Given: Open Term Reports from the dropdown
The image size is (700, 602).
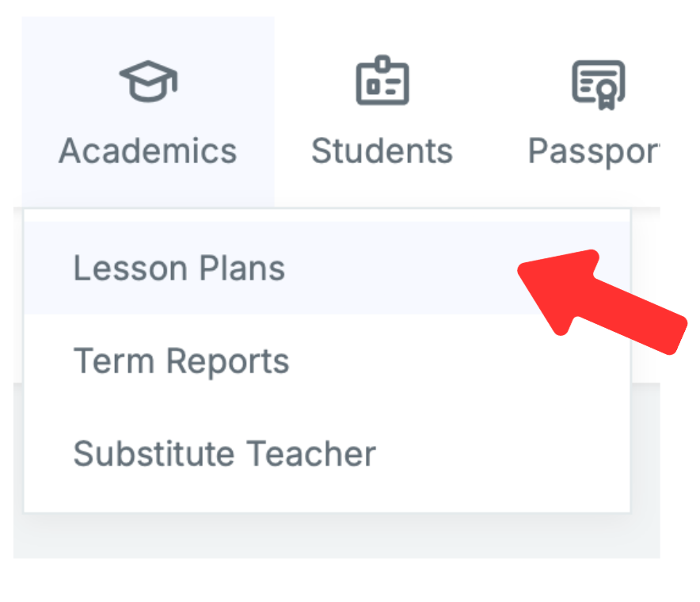Looking at the screenshot, I should tap(181, 361).
